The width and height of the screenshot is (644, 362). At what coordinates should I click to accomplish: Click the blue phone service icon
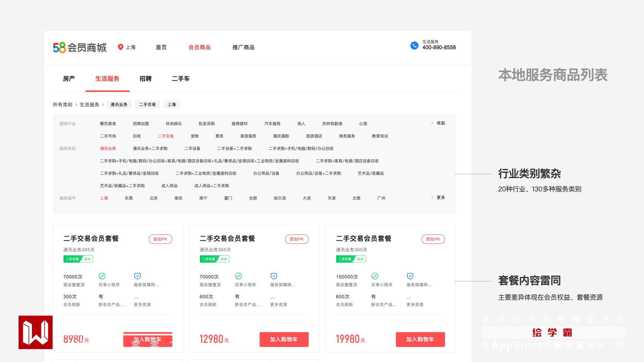coord(414,46)
